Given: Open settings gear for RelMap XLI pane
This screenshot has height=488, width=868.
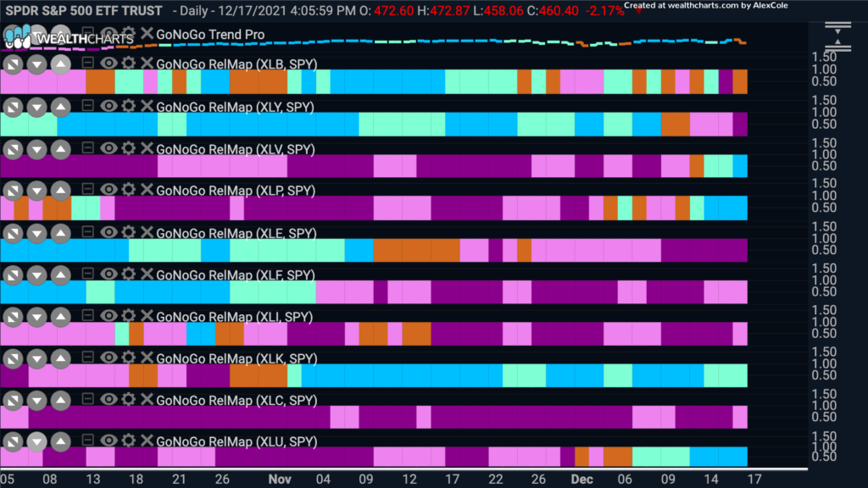Looking at the screenshot, I should 129,315.
